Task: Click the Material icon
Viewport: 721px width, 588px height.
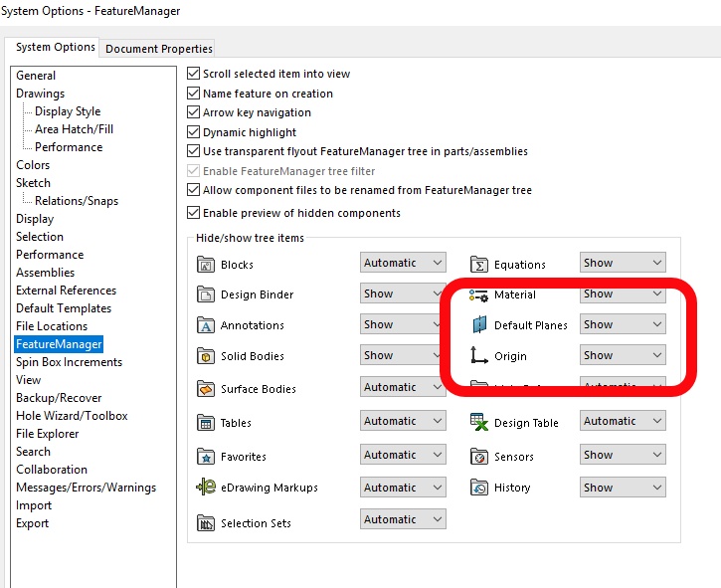Action: pyautogui.click(x=478, y=295)
